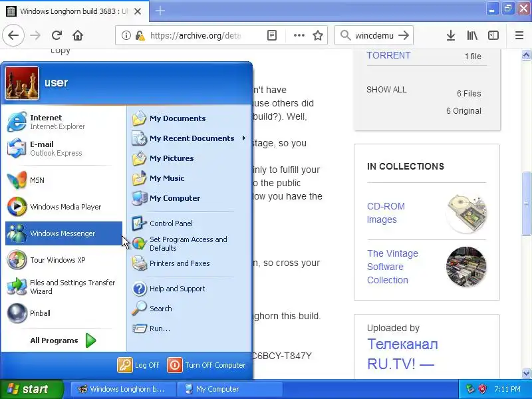Click SHOW ALL download options
The image size is (532, 399).
pyautogui.click(x=386, y=90)
